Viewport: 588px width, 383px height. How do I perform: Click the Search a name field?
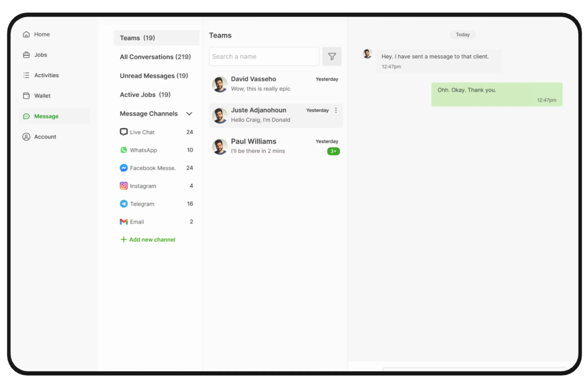point(264,57)
